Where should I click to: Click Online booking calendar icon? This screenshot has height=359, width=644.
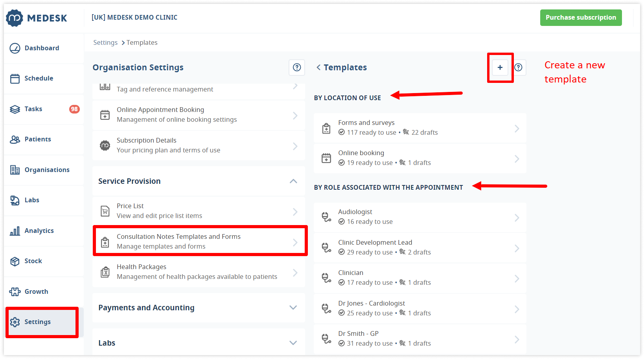click(x=326, y=158)
